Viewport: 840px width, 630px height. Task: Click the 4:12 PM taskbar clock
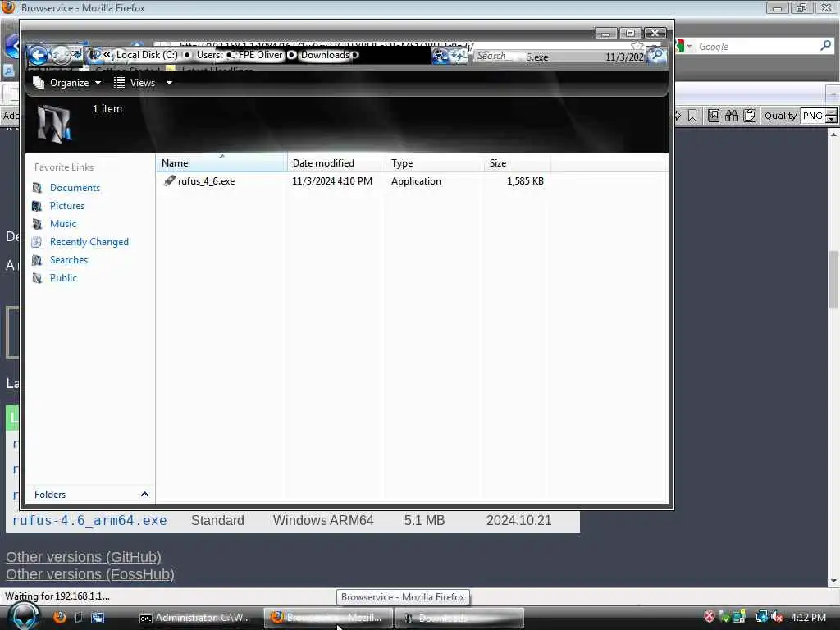click(x=808, y=617)
